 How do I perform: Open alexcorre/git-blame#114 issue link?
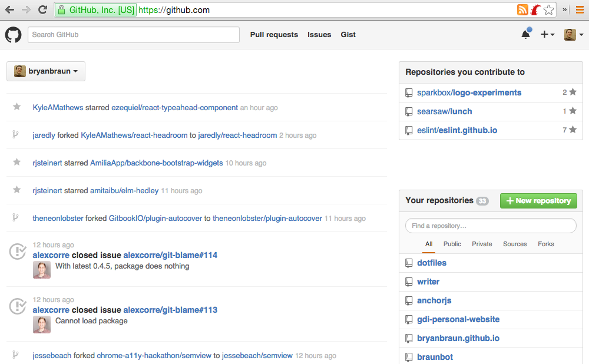pyautogui.click(x=170, y=255)
